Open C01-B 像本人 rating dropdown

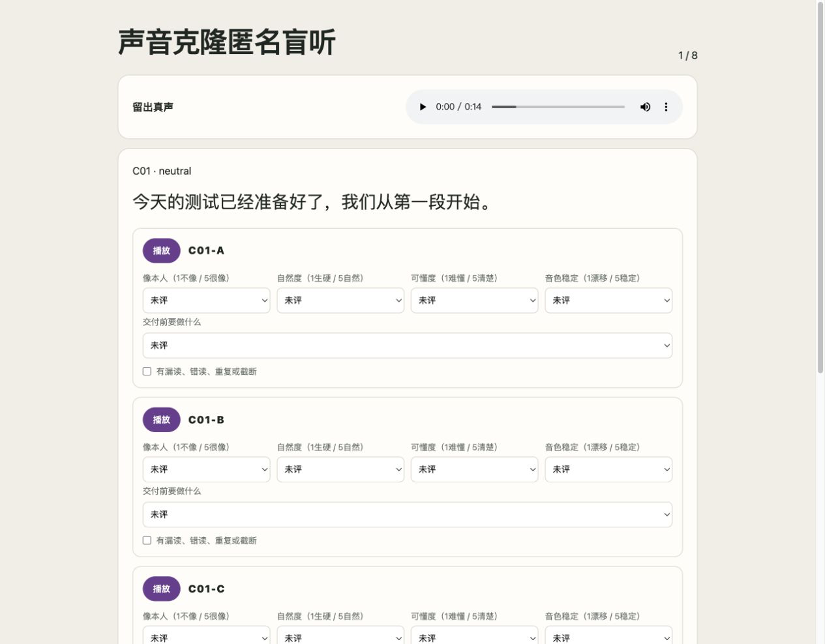206,469
